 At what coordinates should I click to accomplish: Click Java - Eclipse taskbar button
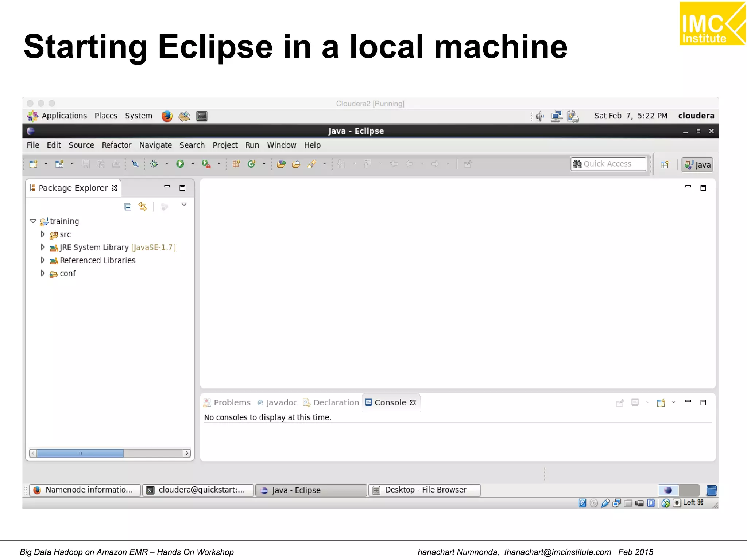pyautogui.click(x=311, y=490)
